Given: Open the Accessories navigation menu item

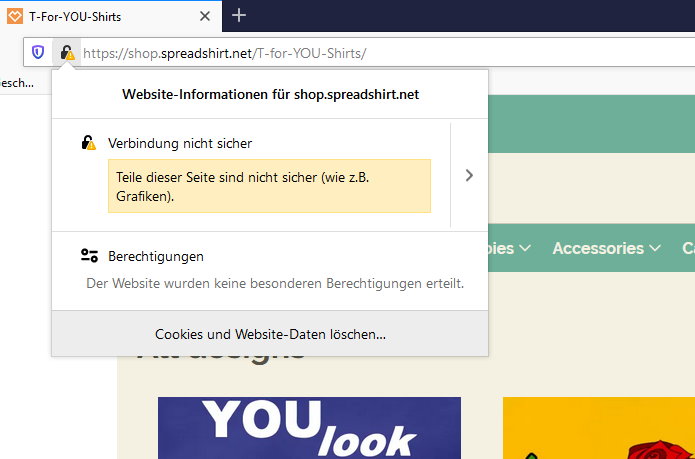Looking at the screenshot, I should click(x=598, y=248).
